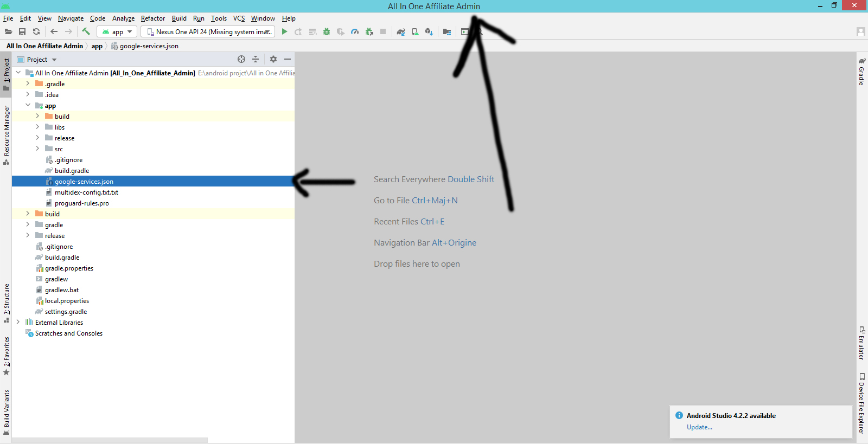Viewport: 868px width, 444px height.
Task: Toggle the 7: Structure tool window
Action: (x=6, y=303)
